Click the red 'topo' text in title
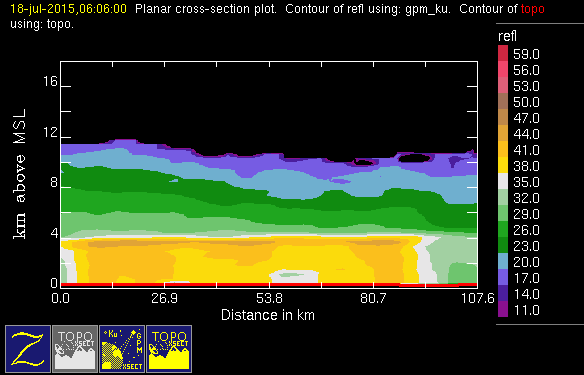 point(533,9)
